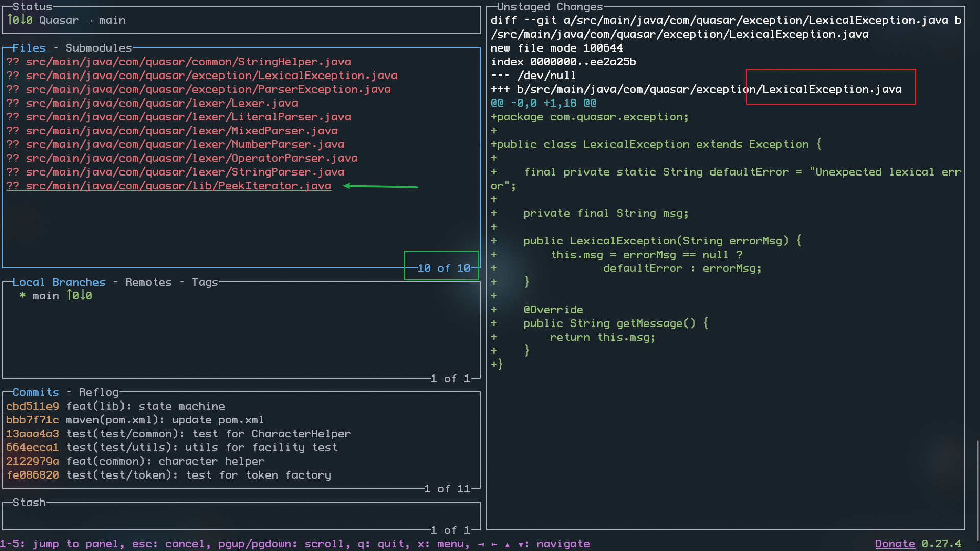The height and width of the screenshot is (551, 980).
Task: Select commit fe086820 token factory test
Action: [168, 475]
